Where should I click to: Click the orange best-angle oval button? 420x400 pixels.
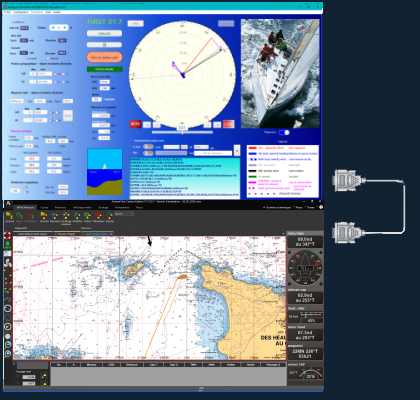(x=104, y=57)
